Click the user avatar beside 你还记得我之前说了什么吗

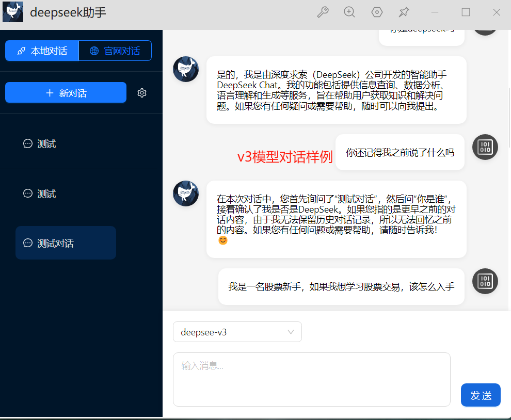[485, 147]
